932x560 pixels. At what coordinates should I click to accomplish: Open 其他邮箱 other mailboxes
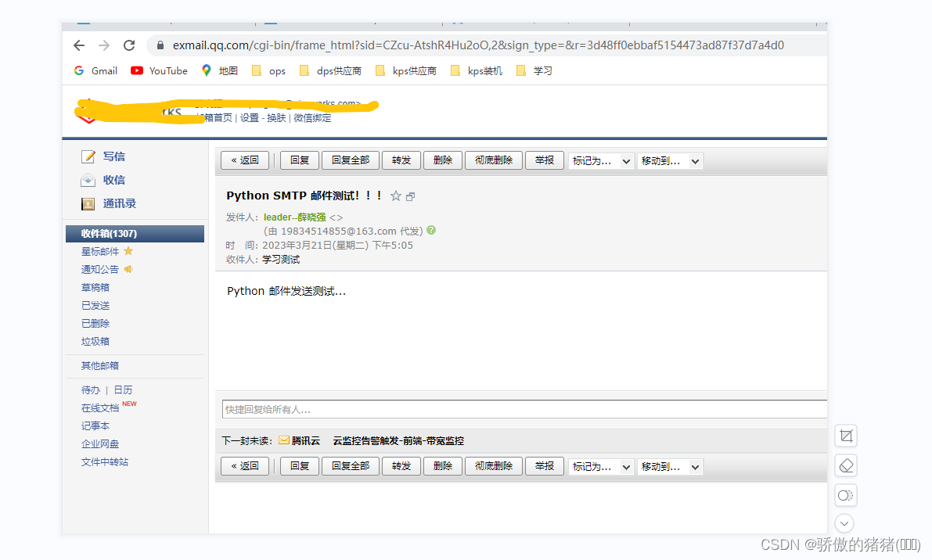click(x=100, y=365)
